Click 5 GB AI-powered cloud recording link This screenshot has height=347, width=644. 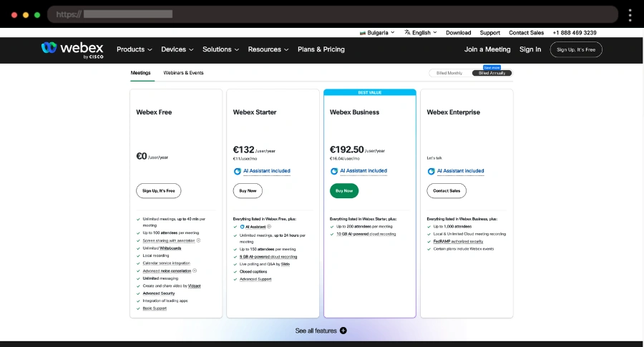(268, 257)
